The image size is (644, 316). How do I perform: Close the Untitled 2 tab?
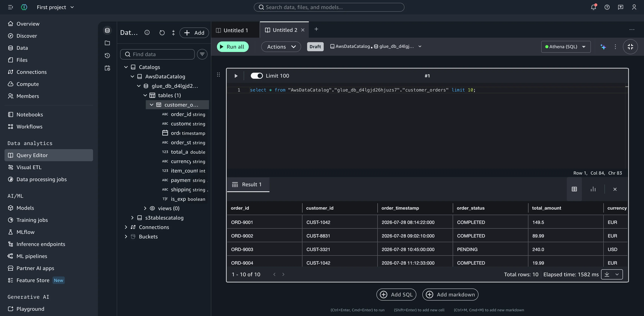tap(303, 30)
